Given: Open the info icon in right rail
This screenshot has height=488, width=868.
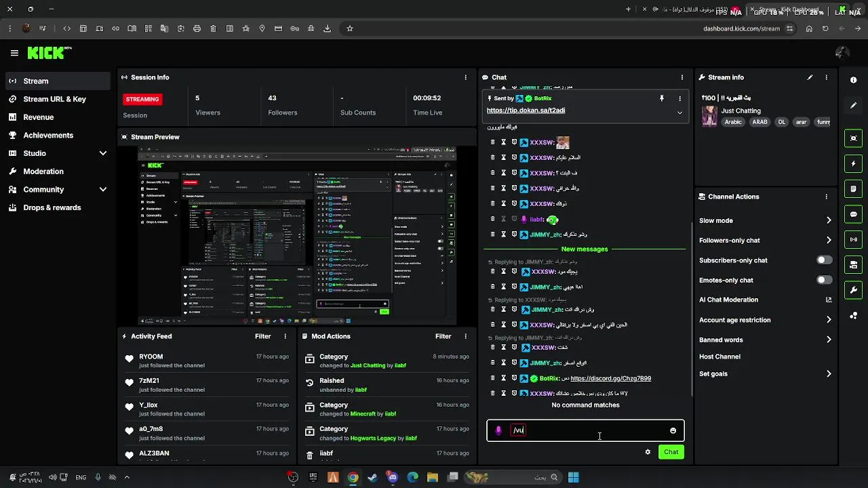Looking at the screenshot, I should pyautogui.click(x=853, y=80).
